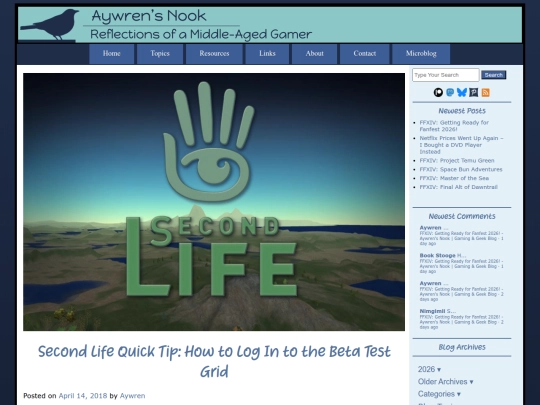Open the Mastodon profile icon
The height and width of the screenshot is (405, 540).
point(450,92)
